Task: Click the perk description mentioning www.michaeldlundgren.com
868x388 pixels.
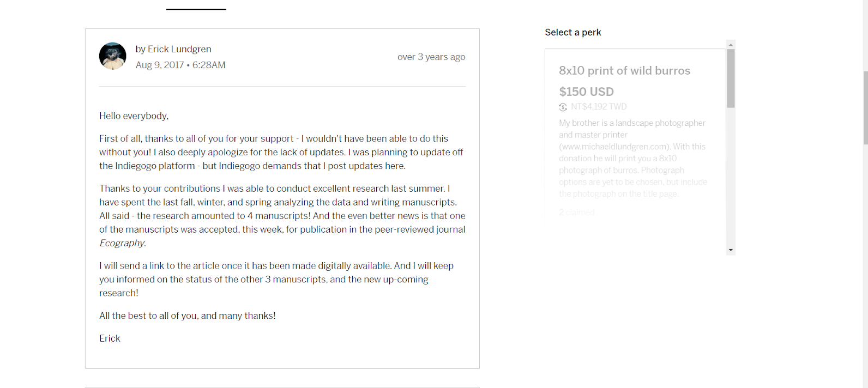Action: point(632,159)
